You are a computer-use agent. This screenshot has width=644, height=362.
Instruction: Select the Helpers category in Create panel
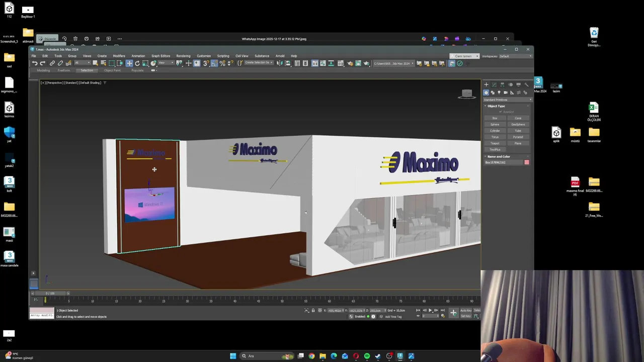coord(512,93)
